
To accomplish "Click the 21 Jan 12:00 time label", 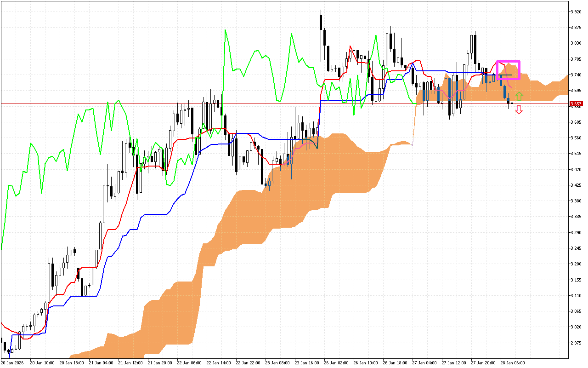I will pos(130,362).
